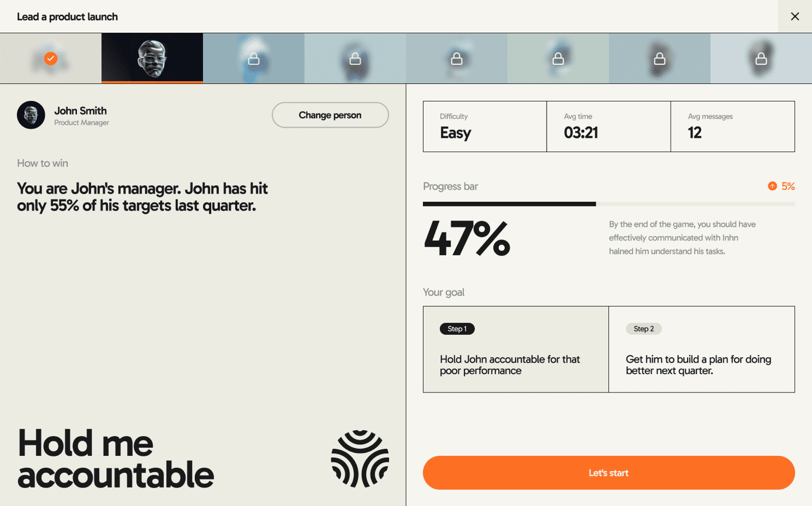Image resolution: width=812 pixels, height=506 pixels.
Task: Close the Lead a product launch dialog
Action: click(x=795, y=16)
